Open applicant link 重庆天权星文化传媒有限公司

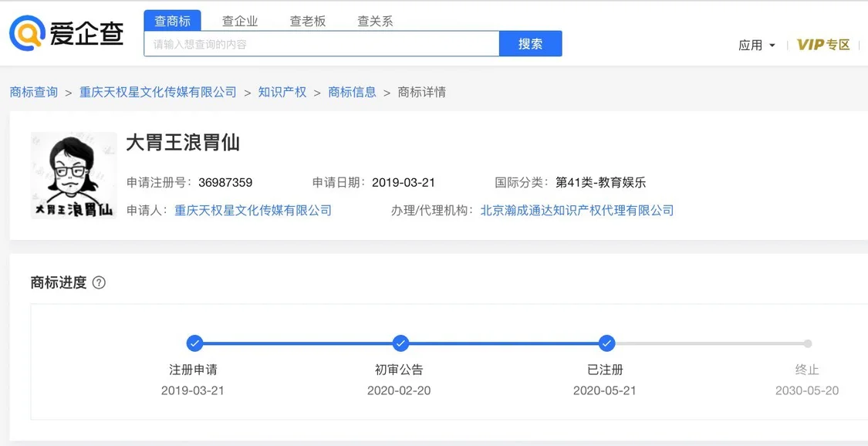(x=253, y=211)
